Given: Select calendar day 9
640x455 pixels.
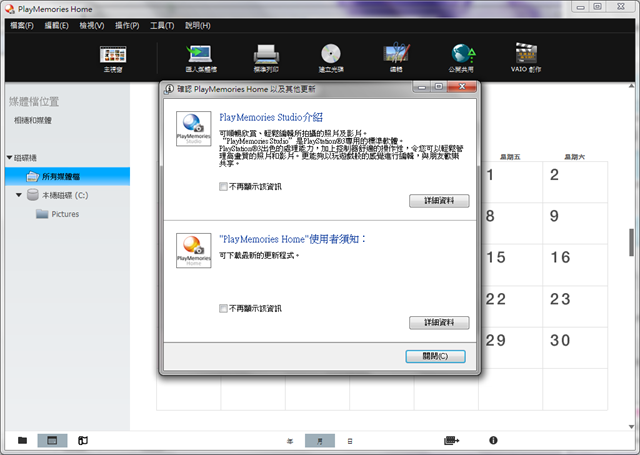Looking at the screenshot, I should 575,224.
